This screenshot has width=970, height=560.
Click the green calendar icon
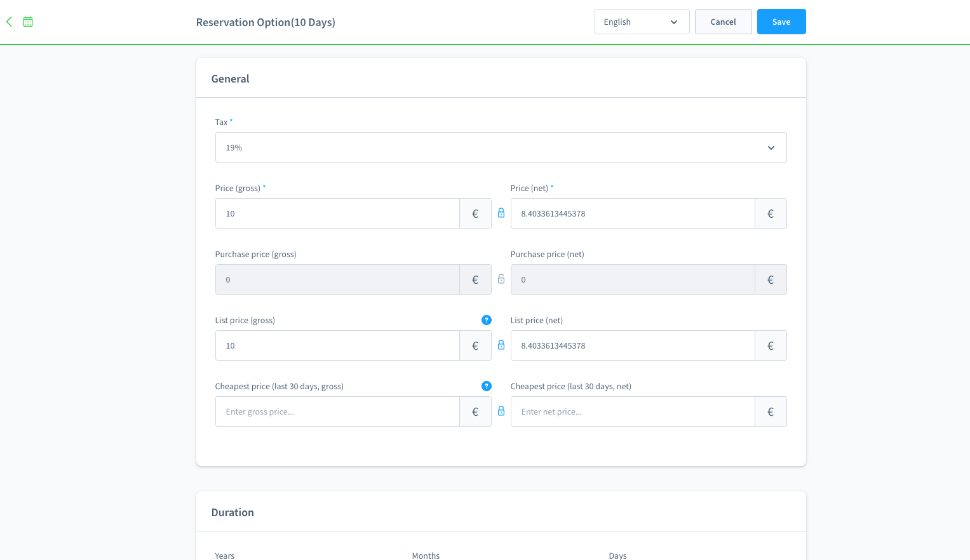(x=28, y=22)
